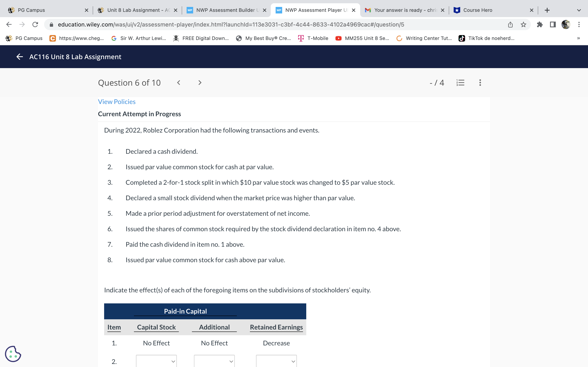Open Retained Earnings dropdown for item 2
The width and height of the screenshot is (588, 367).
[276, 361]
